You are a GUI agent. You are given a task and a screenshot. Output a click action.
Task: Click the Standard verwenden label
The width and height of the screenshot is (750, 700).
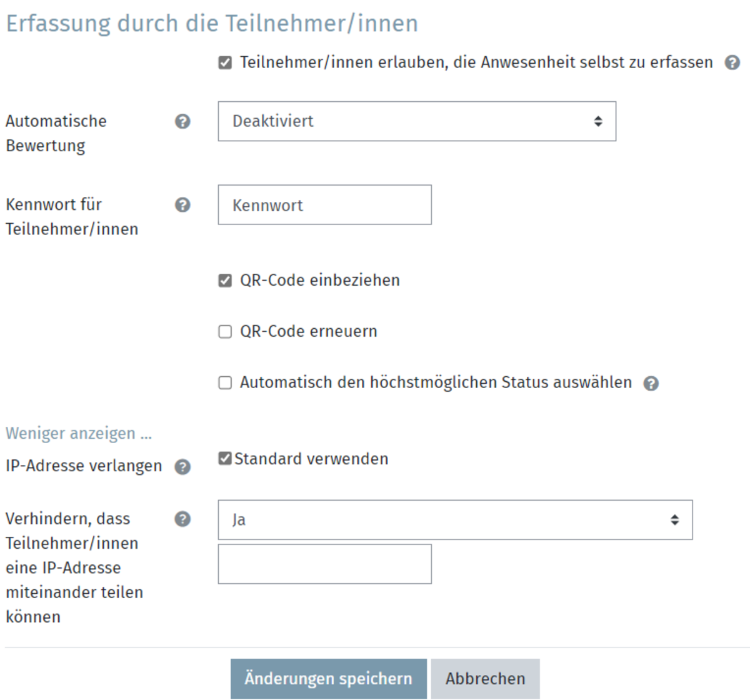tap(311, 459)
